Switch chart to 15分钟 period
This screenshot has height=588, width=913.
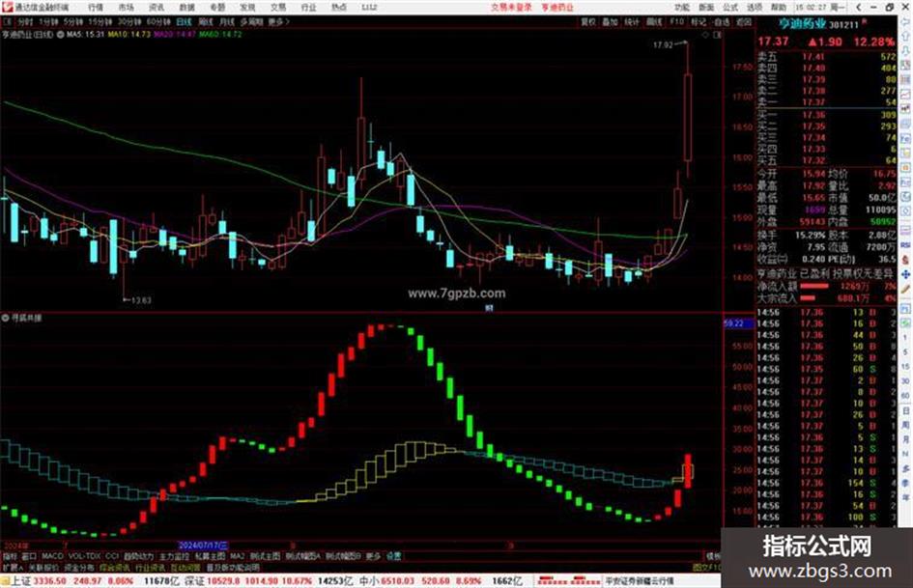(x=100, y=21)
